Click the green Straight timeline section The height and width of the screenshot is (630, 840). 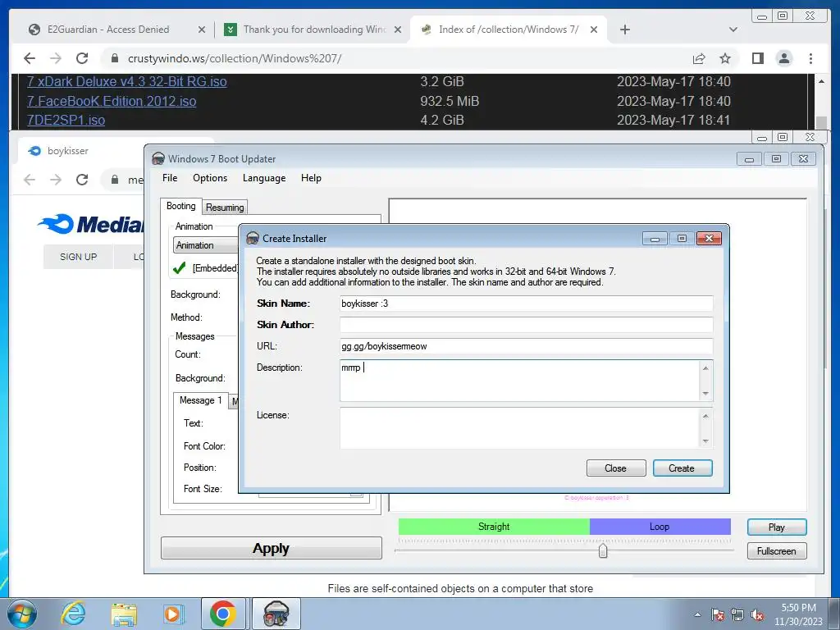click(494, 527)
